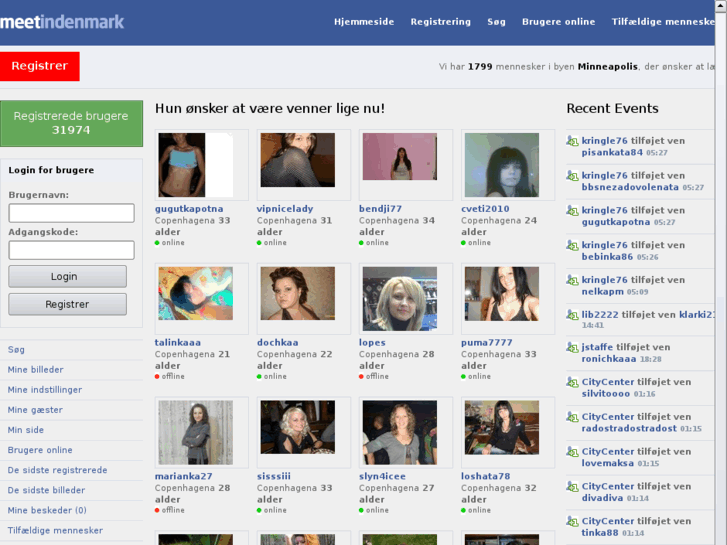Focus the Adgangskode input field
This screenshot has height=545, width=727.
coord(71,250)
